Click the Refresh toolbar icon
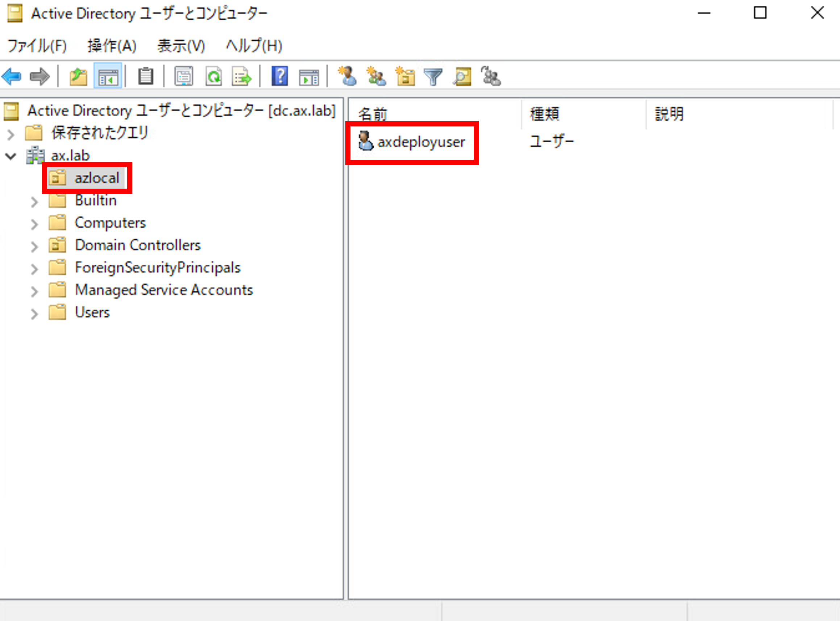 [x=213, y=77]
